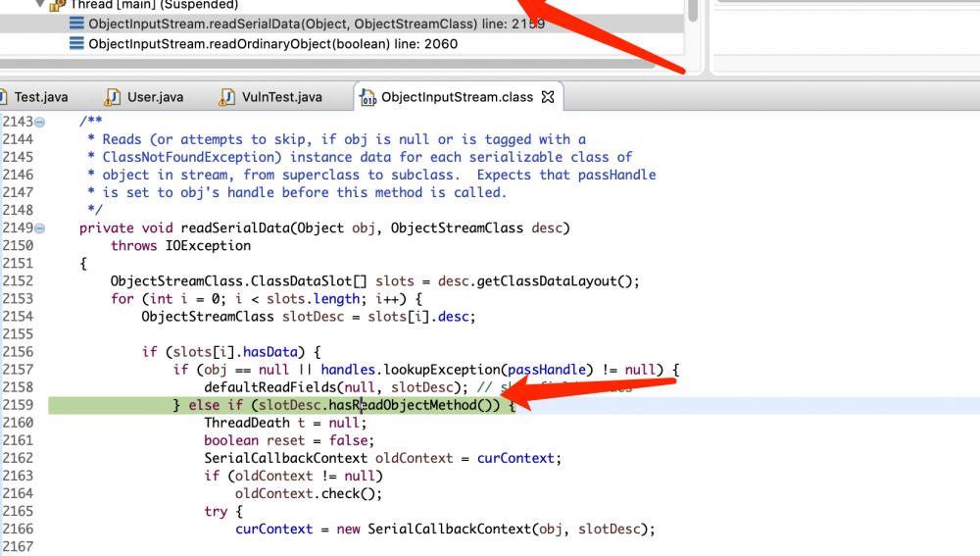Switch to the Test.java tab
980x556 pixels.
40,97
